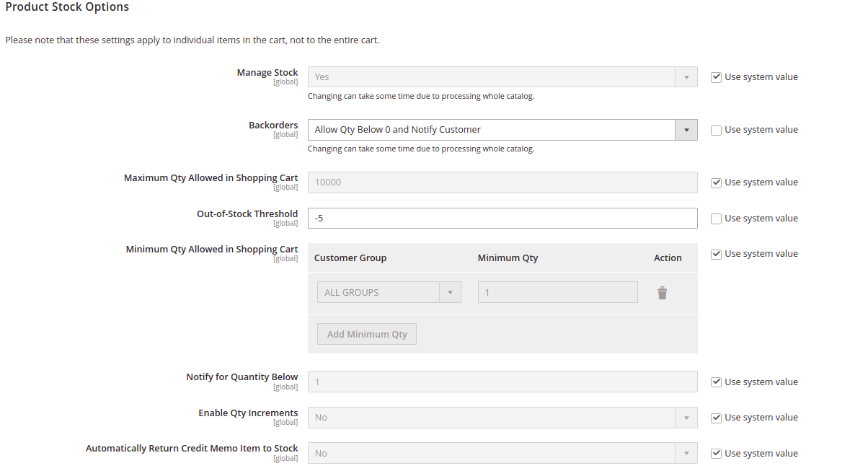
Task: Collapse the Product Stock Options section
Action: point(67,7)
